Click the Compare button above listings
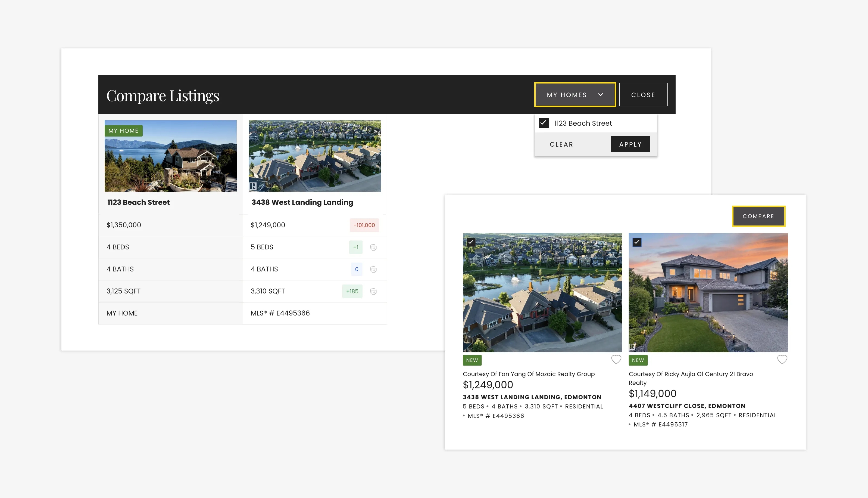Screen dimensions: 868x498 pyautogui.click(x=758, y=216)
